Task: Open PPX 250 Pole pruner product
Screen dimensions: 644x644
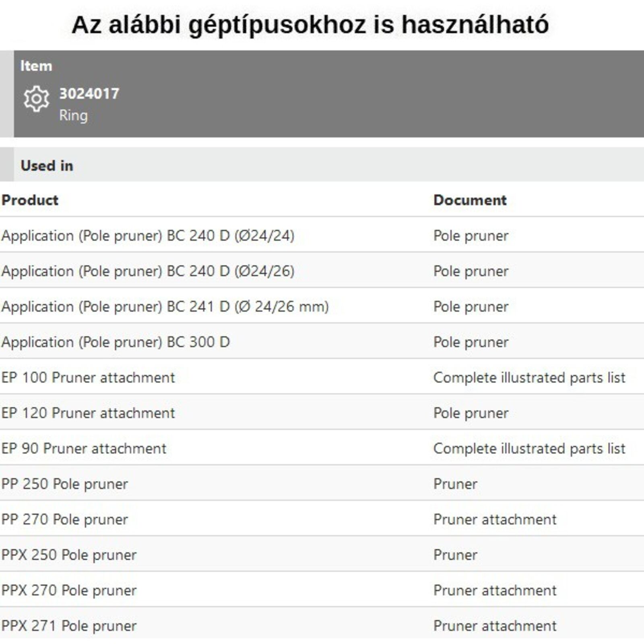Action: pos(69,555)
